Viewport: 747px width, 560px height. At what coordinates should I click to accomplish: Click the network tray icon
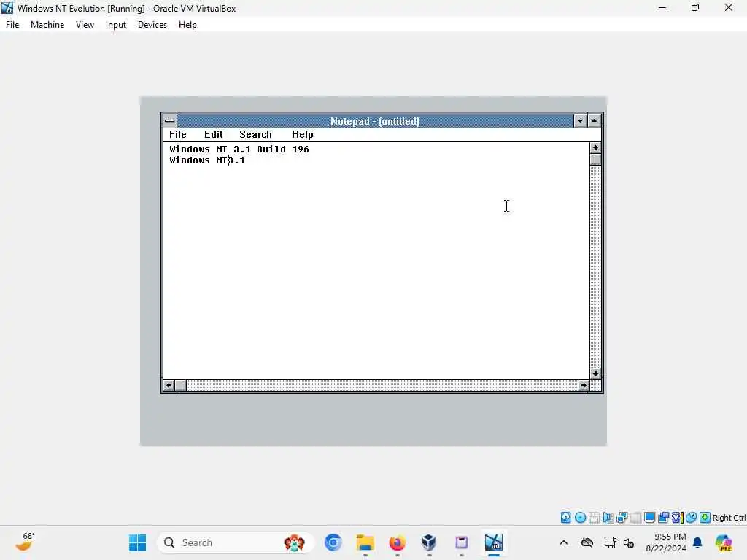(610, 542)
